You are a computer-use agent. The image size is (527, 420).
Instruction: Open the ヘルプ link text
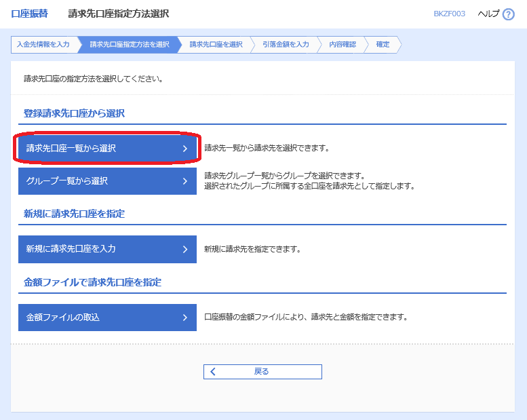pos(488,14)
